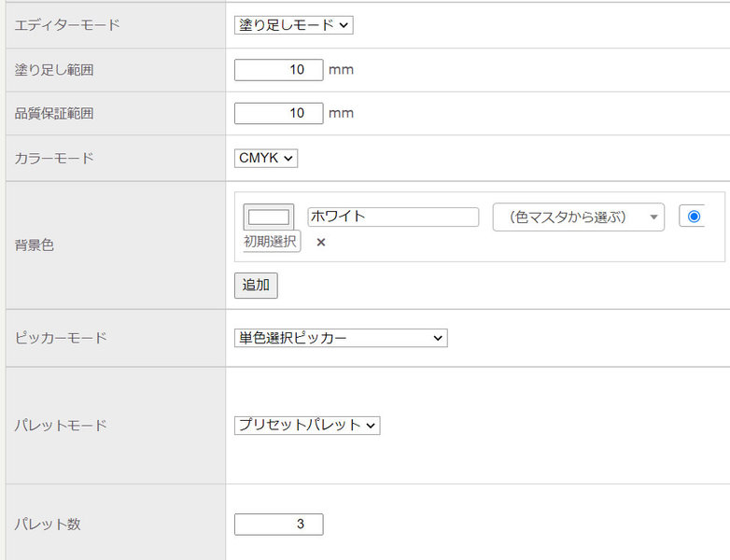Open the エディターモード dropdown

pos(293,25)
